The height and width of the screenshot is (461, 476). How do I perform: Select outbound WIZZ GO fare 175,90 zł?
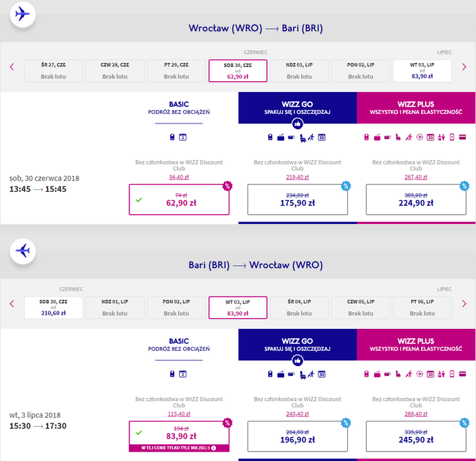click(x=298, y=199)
